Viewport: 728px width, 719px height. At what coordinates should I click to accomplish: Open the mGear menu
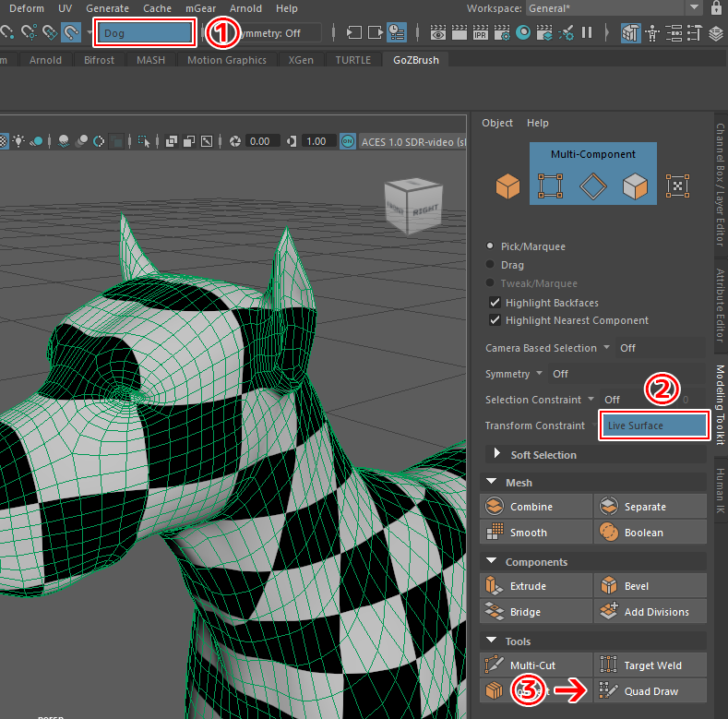[200, 8]
